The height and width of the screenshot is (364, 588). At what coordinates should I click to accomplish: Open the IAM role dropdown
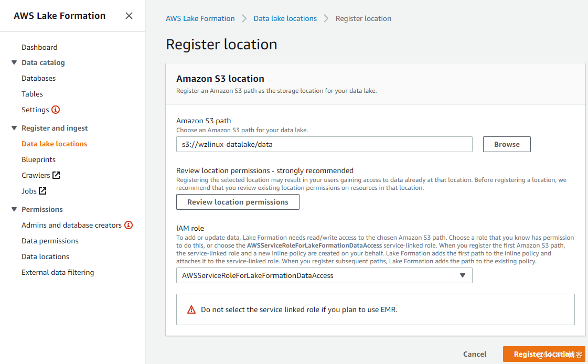[x=324, y=275]
